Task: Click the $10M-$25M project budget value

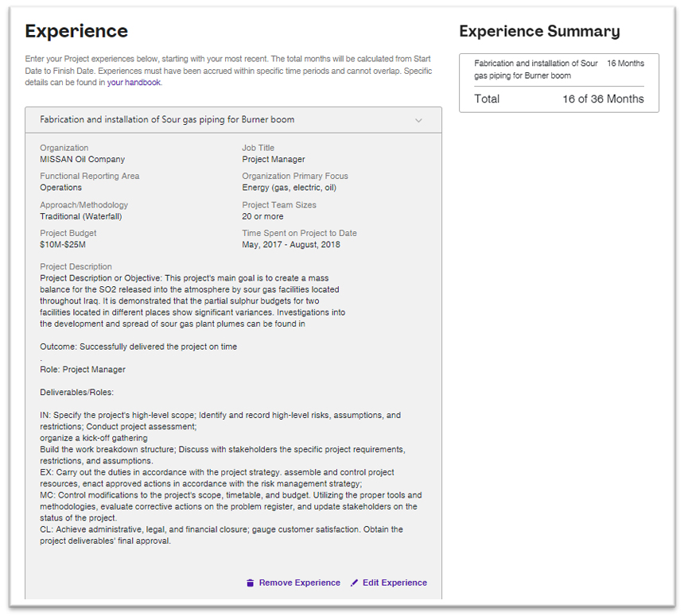Action: pyautogui.click(x=65, y=244)
